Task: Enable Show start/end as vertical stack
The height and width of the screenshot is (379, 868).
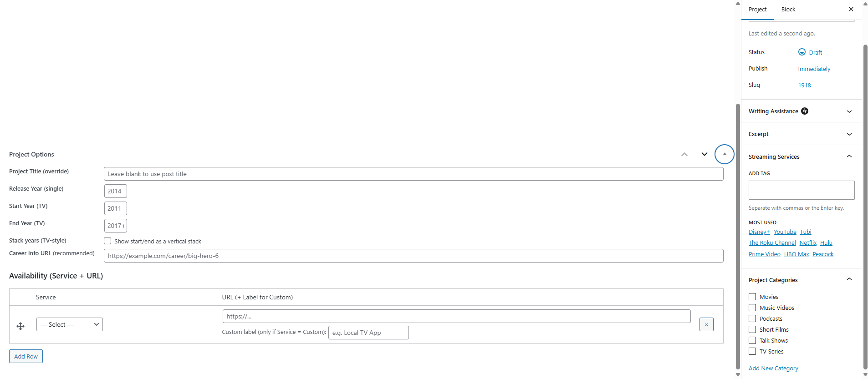Action: click(x=107, y=241)
